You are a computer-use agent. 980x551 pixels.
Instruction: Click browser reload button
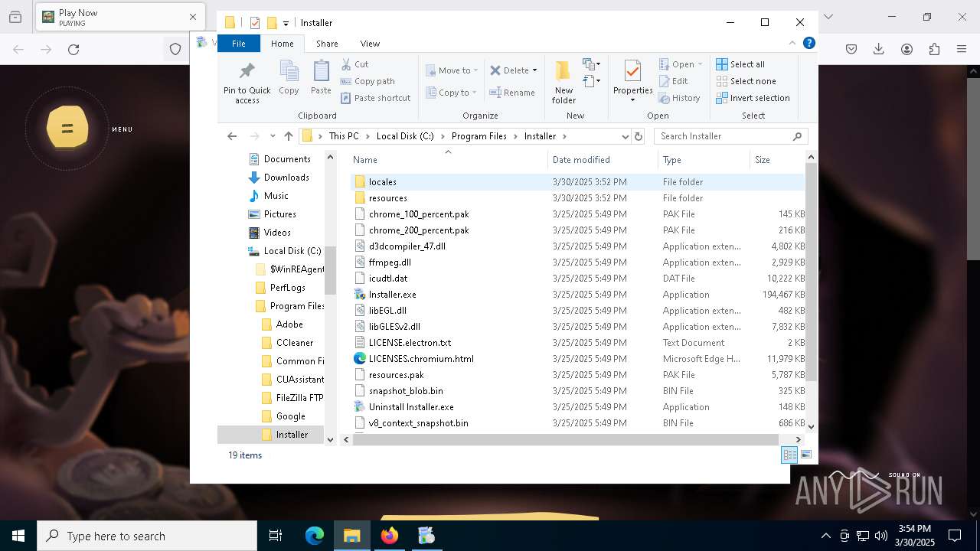tap(73, 50)
